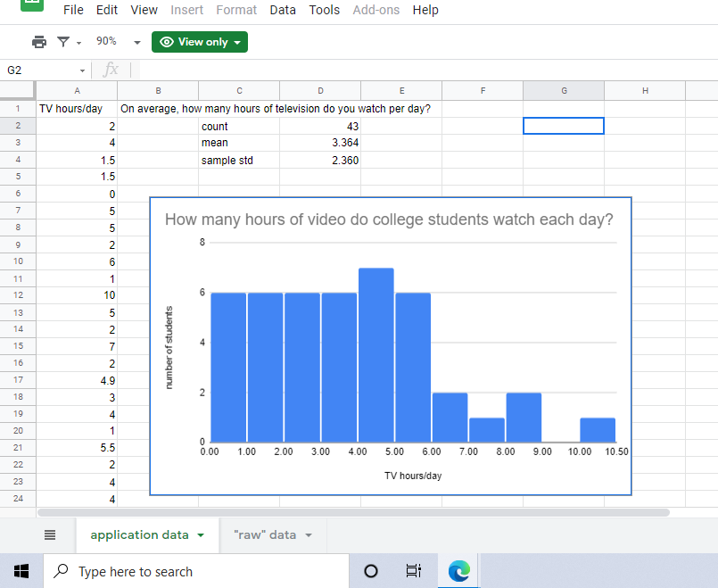Open the Help menu
Image resolution: width=718 pixels, height=588 pixels.
(x=425, y=10)
